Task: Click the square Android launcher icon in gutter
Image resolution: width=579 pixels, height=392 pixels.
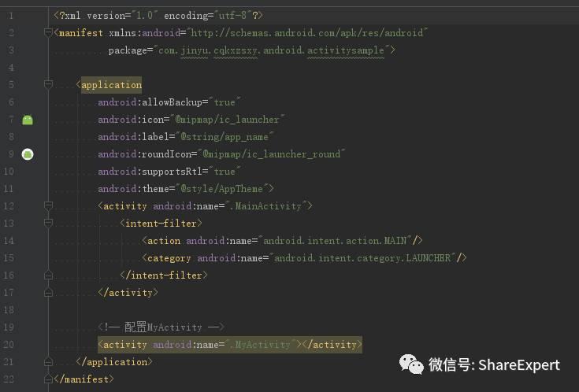Action: [28, 120]
